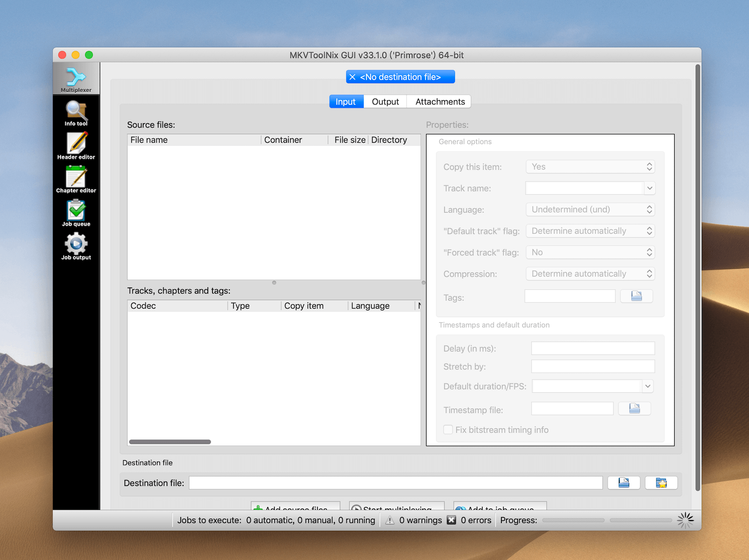
Task: Close the No destination file tab
Action: point(352,77)
